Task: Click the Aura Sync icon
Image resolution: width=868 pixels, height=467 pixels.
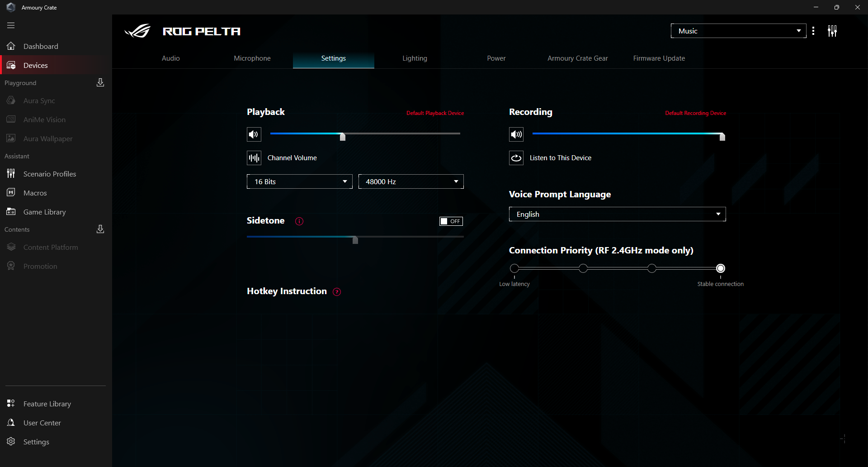Action: (x=11, y=100)
